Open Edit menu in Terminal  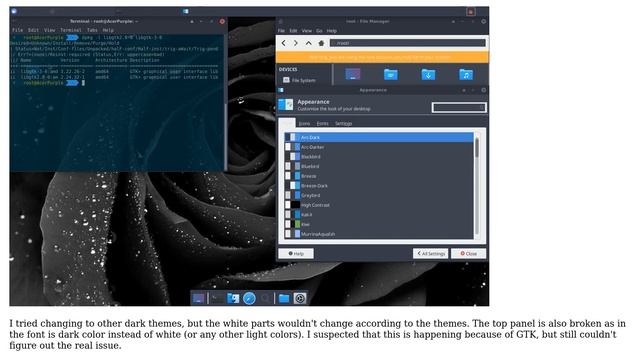pyautogui.click(x=33, y=30)
